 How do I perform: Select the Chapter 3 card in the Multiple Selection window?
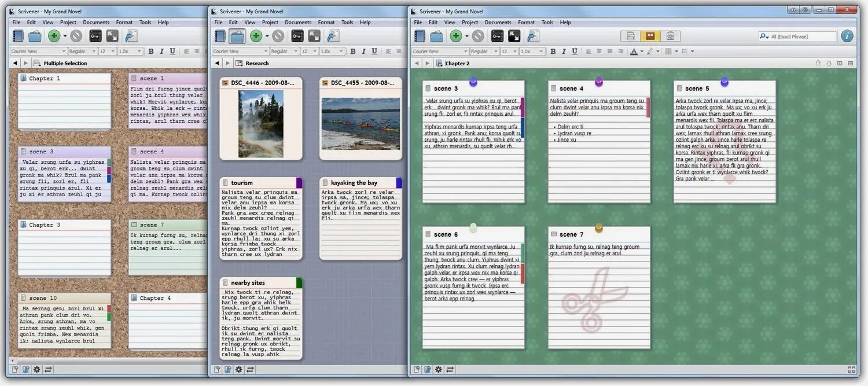pyautogui.click(x=64, y=247)
